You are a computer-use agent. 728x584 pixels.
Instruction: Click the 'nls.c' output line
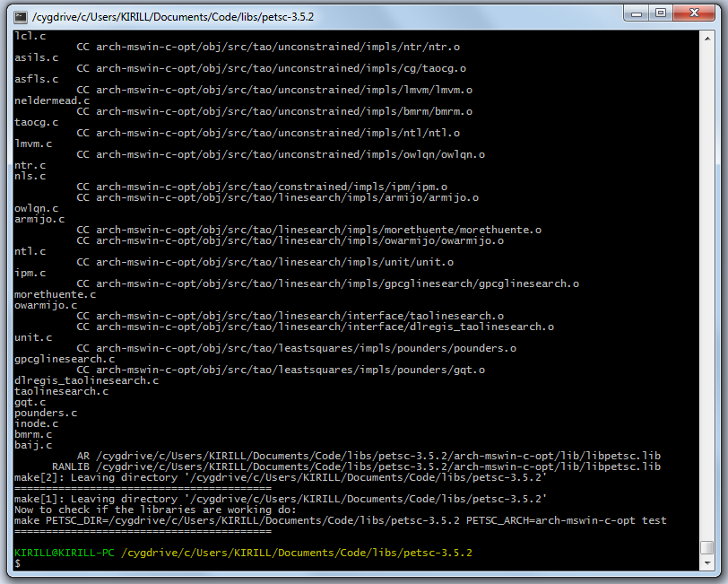pyautogui.click(x=30, y=176)
